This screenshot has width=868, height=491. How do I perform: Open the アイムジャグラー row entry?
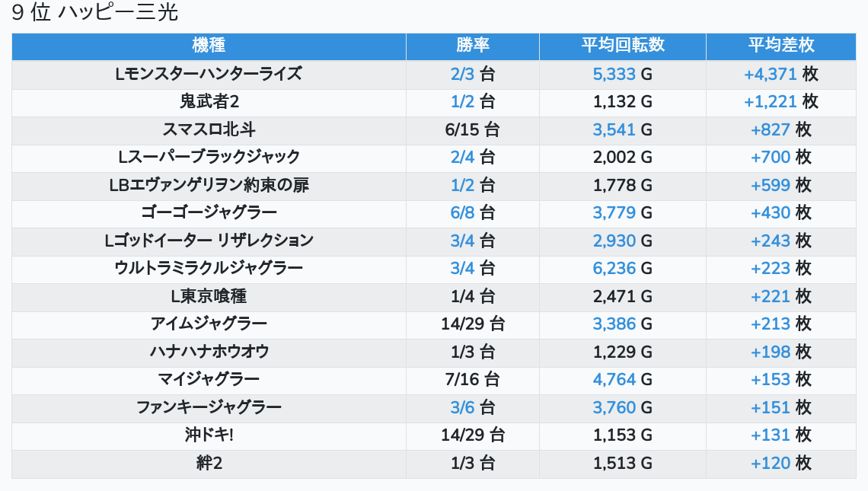(x=209, y=324)
